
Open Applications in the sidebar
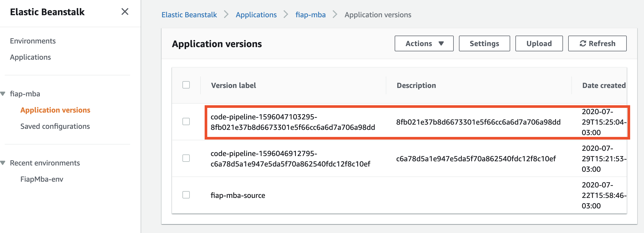pos(30,57)
